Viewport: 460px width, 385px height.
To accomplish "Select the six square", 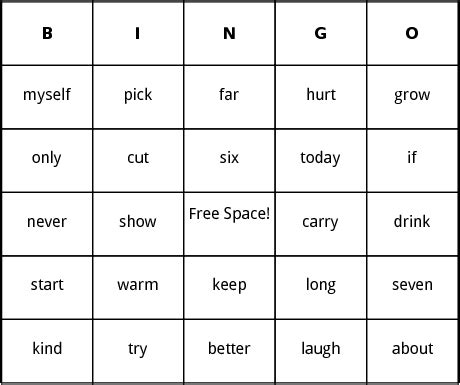I will coord(229,161).
